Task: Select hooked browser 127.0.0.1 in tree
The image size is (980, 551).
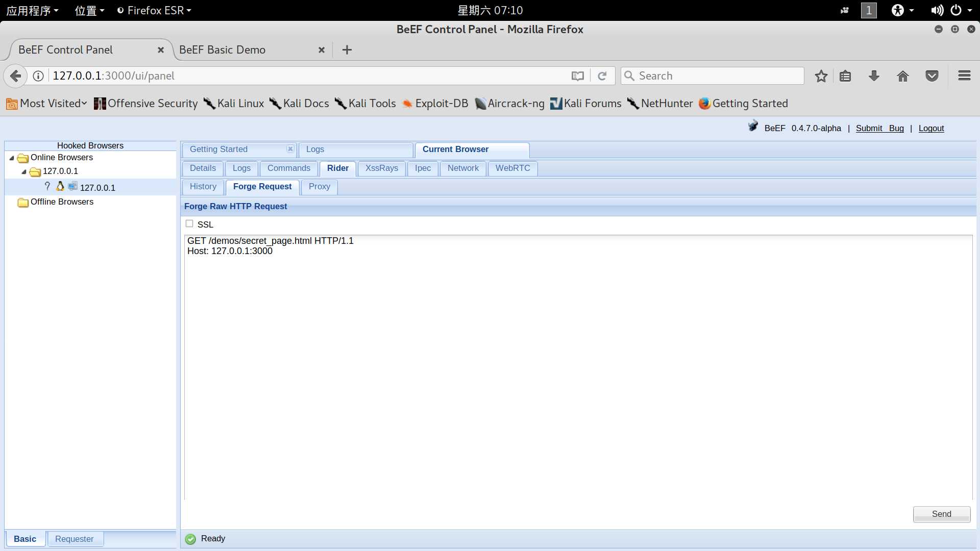Action: 90,187
